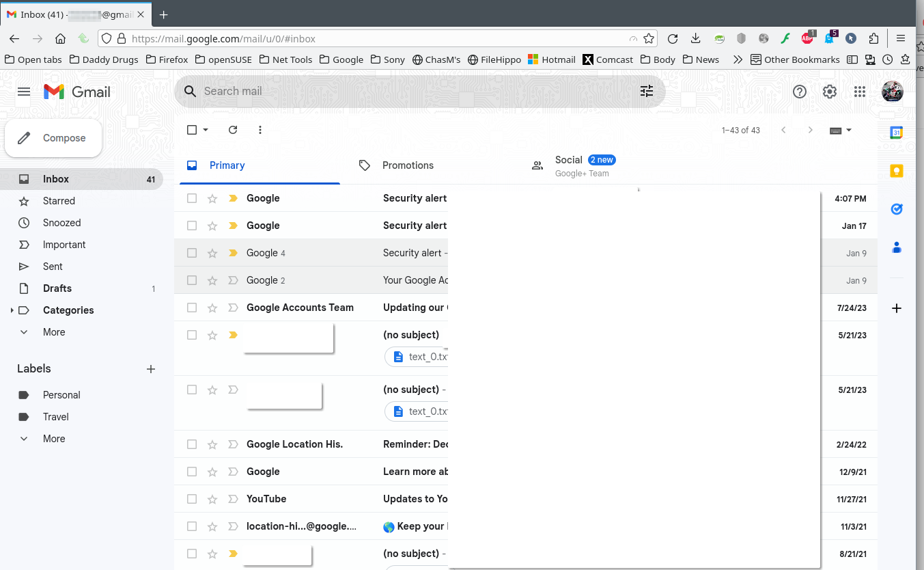Select the Google Accounts Team email checkbox
This screenshot has height=570, width=924.
coord(192,308)
